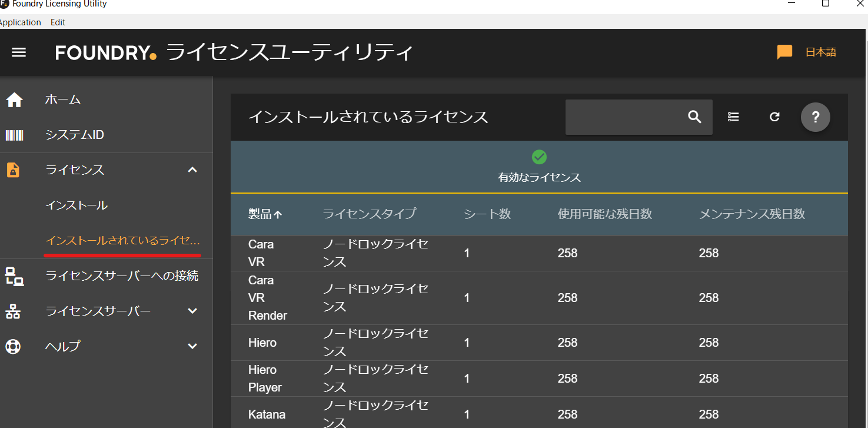Maximize the Foundry Licensing Utility window
The height and width of the screenshot is (428, 868).
coord(826,4)
